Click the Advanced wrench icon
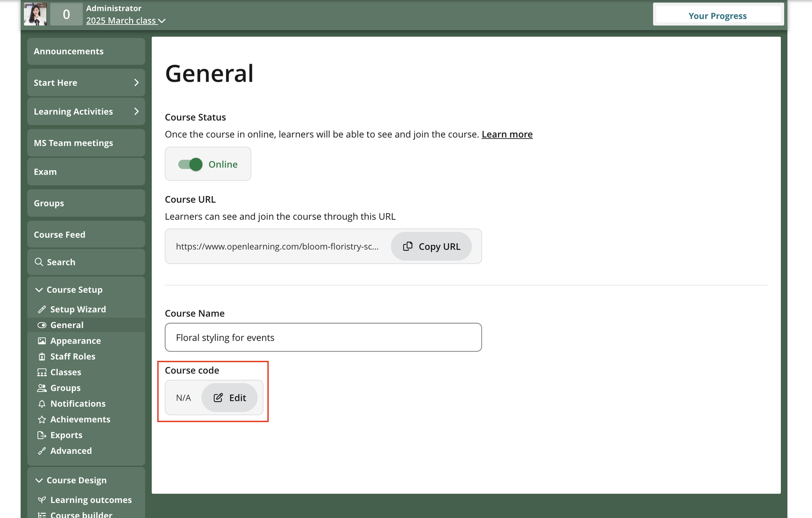812x518 pixels. point(42,451)
